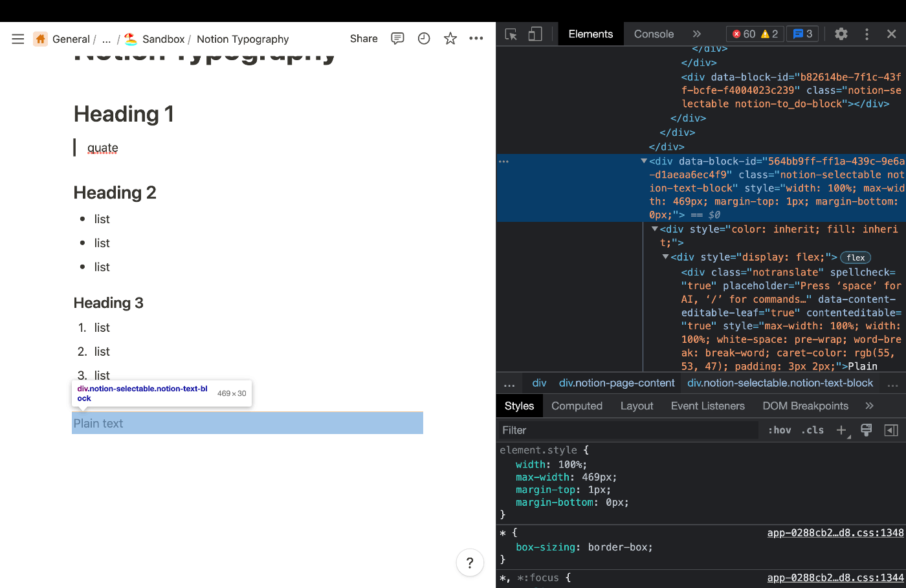Viewport: 906px width, 588px height.
Task: Click the quate quote block
Action: pos(103,147)
